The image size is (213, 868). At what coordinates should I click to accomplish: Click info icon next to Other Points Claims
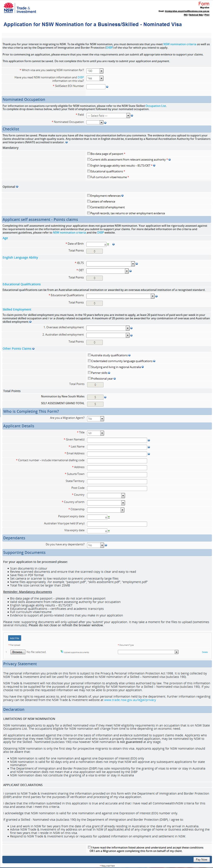click(x=33, y=348)
